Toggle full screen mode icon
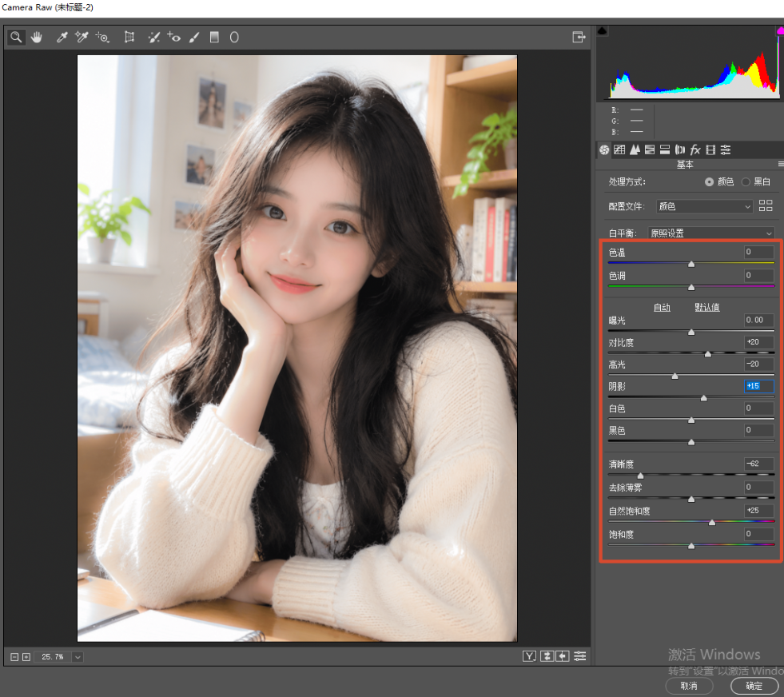Image resolution: width=784 pixels, height=697 pixels. click(x=579, y=37)
